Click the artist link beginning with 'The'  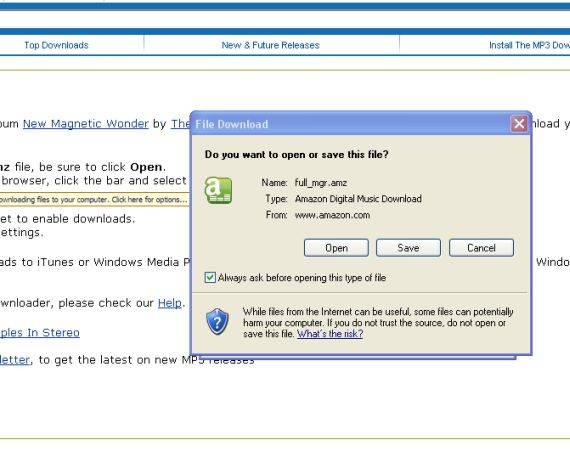pyautogui.click(x=181, y=124)
